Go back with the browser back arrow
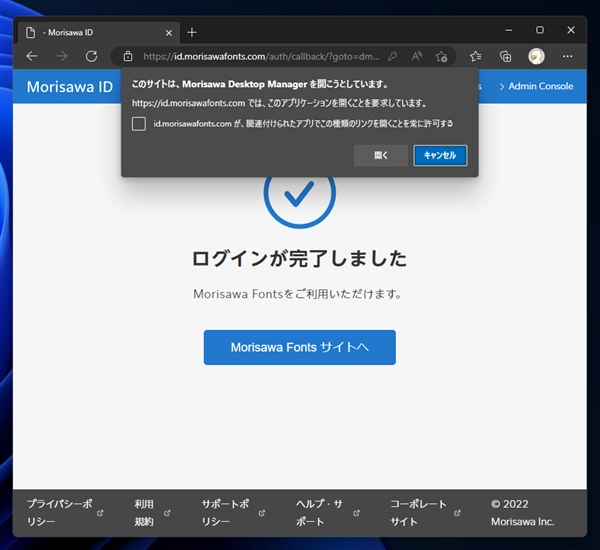This screenshot has height=550, width=600. (32, 57)
